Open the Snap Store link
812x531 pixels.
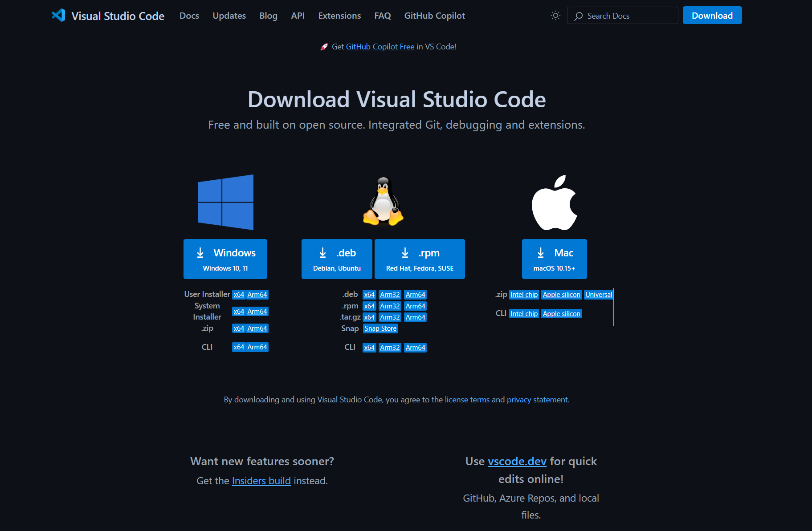click(x=380, y=328)
